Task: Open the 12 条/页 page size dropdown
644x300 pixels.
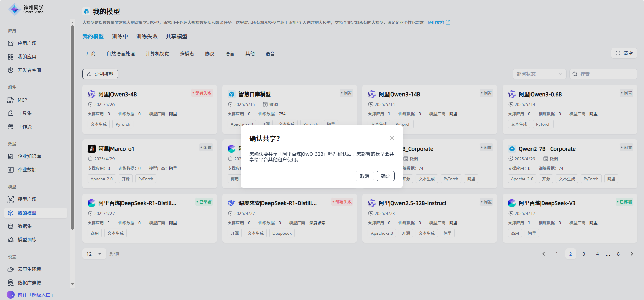Action: (94, 254)
